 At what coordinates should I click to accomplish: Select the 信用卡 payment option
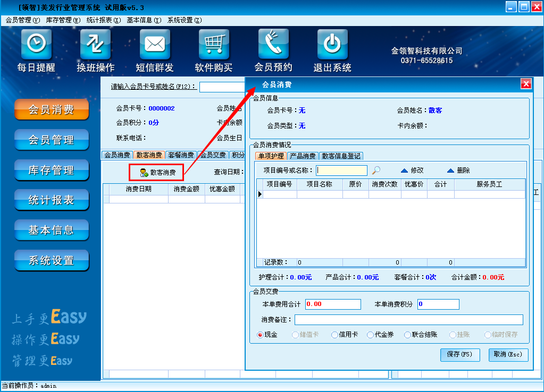click(334, 335)
